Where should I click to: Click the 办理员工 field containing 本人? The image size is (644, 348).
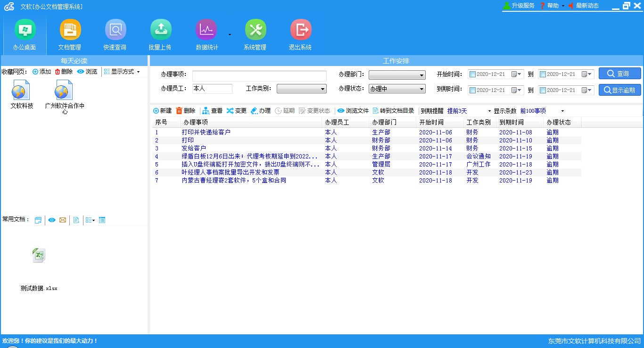[x=212, y=89]
